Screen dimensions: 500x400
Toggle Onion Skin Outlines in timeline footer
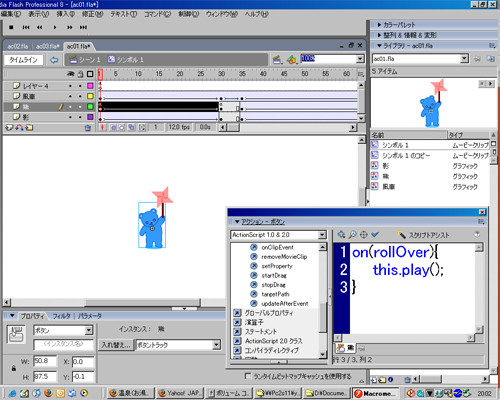pos(122,127)
